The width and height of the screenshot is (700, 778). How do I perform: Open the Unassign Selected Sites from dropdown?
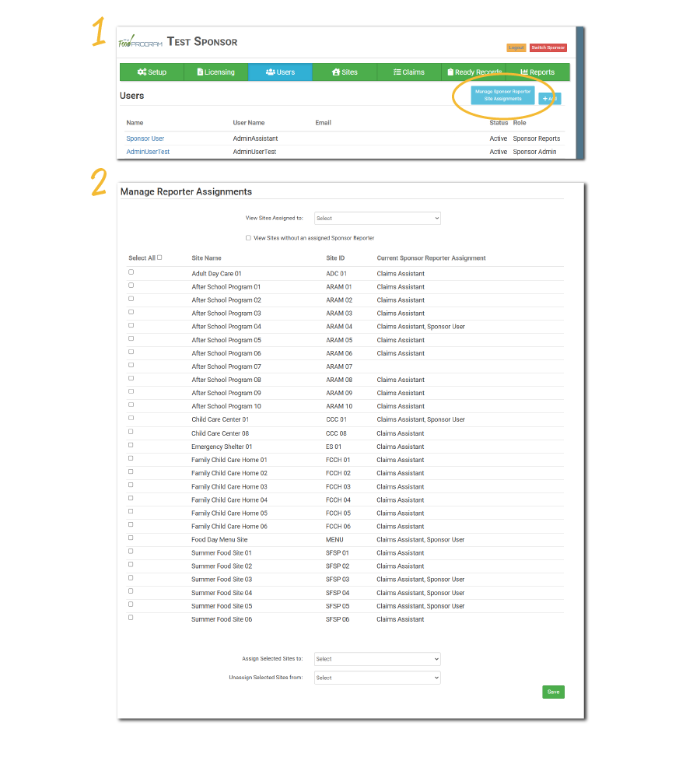pos(377,678)
